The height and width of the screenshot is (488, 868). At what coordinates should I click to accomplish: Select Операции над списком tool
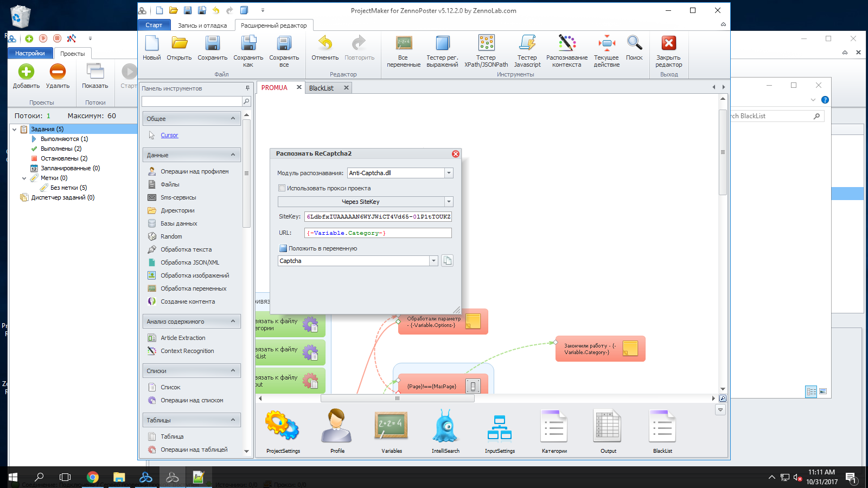[x=192, y=400]
